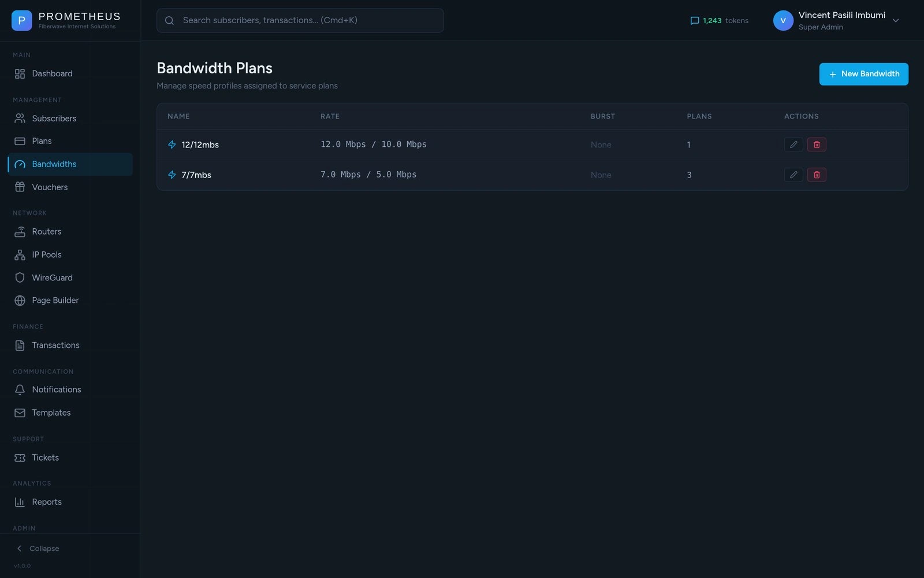This screenshot has height=578, width=924.
Task: Expand the user account dropdown chevron
Action: pos(896,21)
